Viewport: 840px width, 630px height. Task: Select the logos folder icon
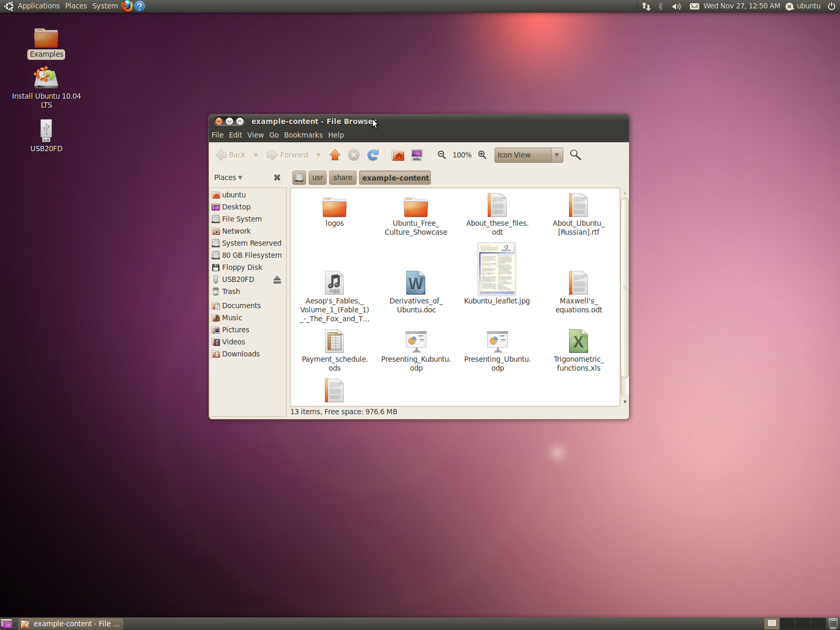click(x=334, y=207)
